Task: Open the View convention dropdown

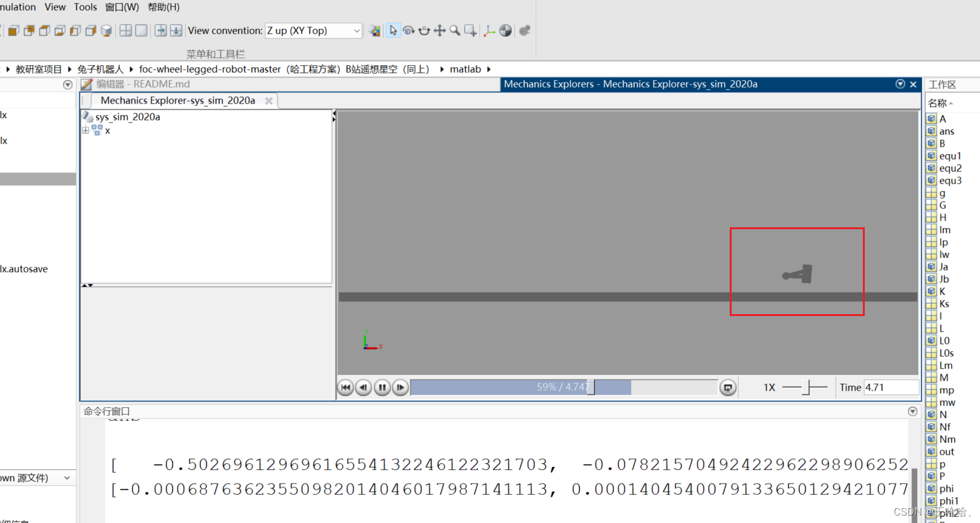Action: click(313, 31)
